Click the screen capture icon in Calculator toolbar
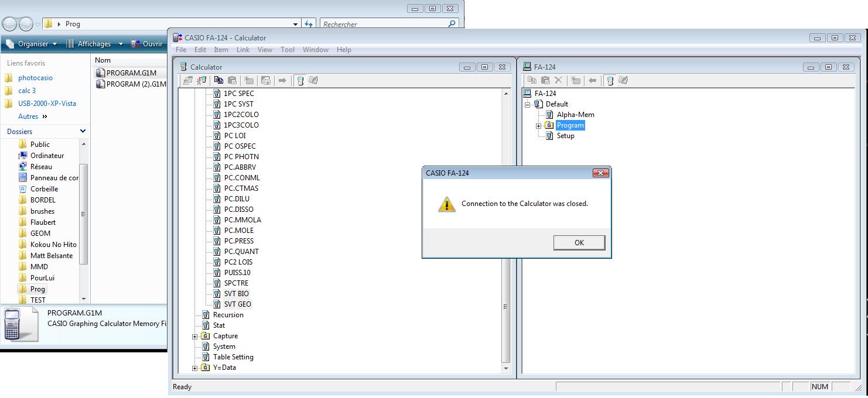 click(x=266, y=80)
